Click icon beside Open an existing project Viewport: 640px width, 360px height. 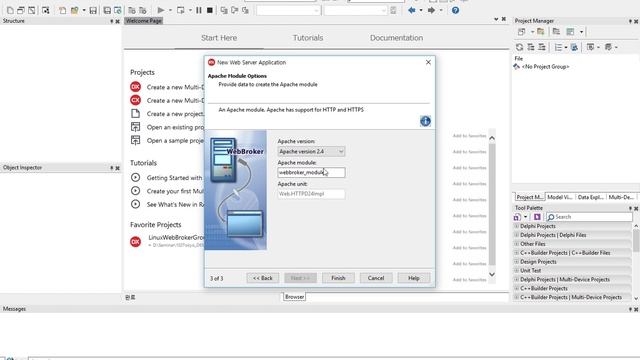[136, 127]
